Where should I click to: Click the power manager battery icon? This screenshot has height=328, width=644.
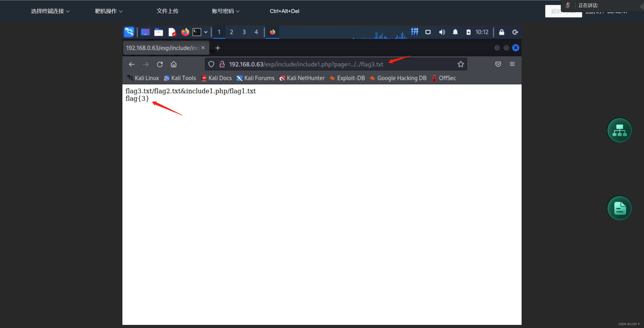coord(468,32)
